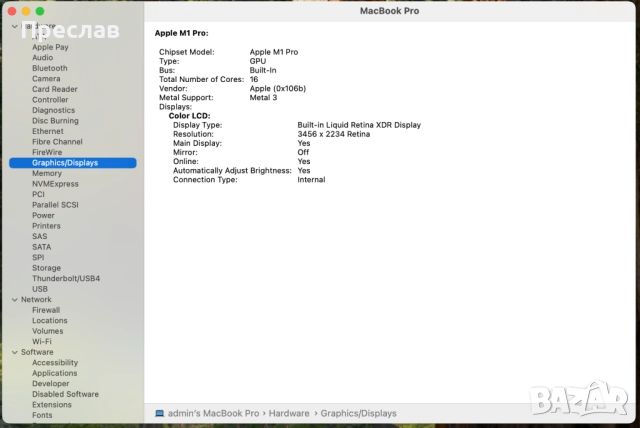Select SATA in the sidebar

pos(42,247)
